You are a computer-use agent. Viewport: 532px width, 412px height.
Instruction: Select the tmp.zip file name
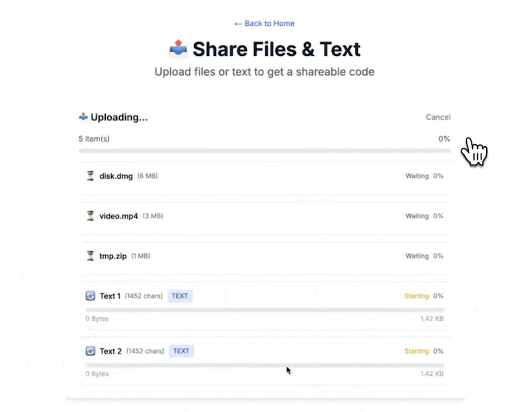113,256
